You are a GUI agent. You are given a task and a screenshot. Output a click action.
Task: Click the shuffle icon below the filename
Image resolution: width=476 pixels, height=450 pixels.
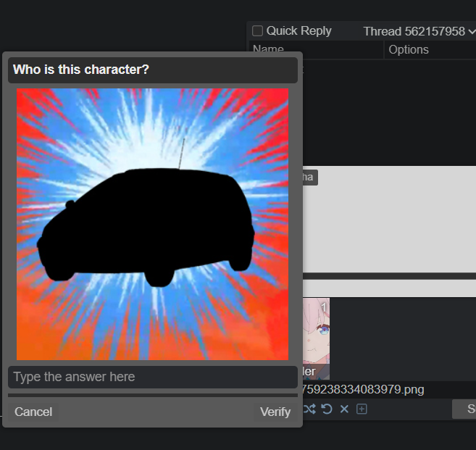pyautogui.click(x=309, y=409)
